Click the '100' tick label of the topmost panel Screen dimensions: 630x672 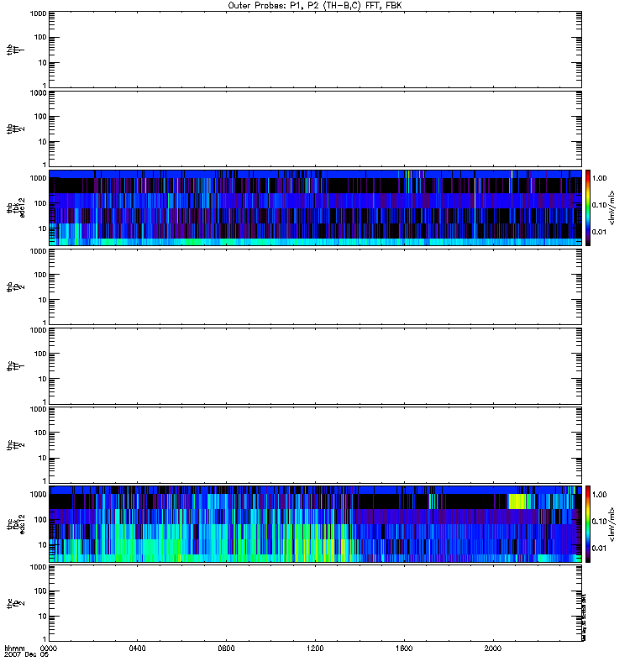click(39, 38)
